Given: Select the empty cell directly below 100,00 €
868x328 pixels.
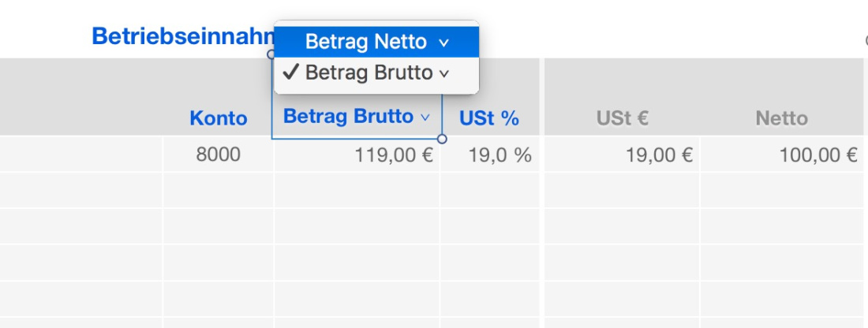Looking at the screenshot, I should point(781,190).
